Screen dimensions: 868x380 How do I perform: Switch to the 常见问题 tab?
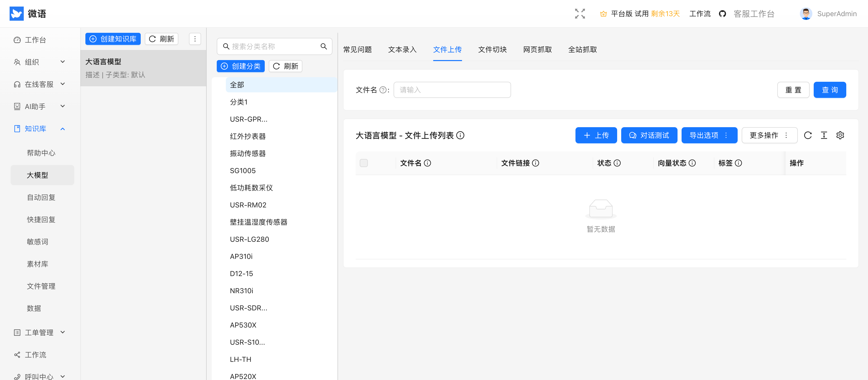point(357,49)
